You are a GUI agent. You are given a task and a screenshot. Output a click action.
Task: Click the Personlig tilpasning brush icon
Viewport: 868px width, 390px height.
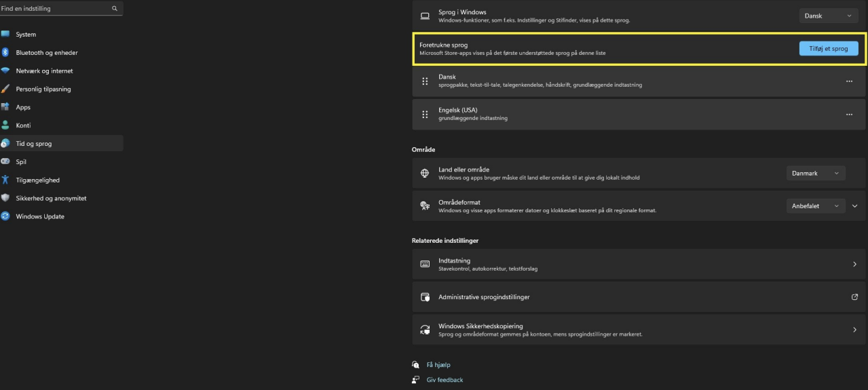pos(5,89)
